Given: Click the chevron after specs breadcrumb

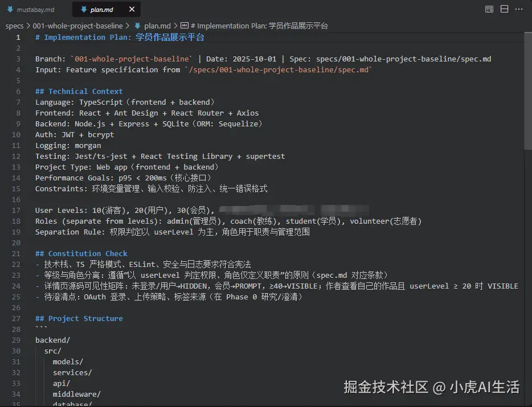Looking at the screenshot, I should pos(28,26).
